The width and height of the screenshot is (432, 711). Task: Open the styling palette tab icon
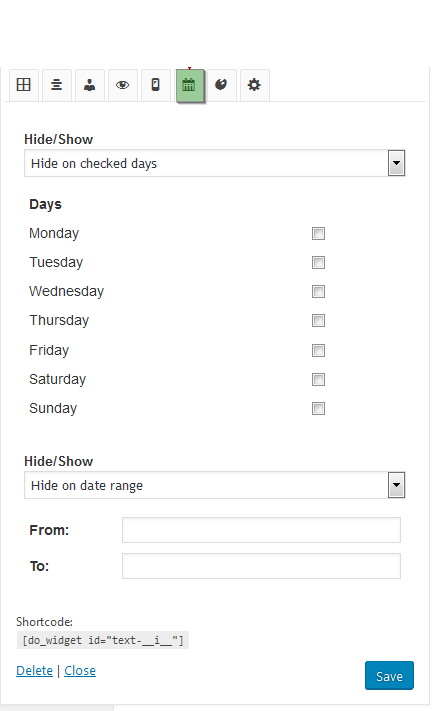(x=221, y=85)
